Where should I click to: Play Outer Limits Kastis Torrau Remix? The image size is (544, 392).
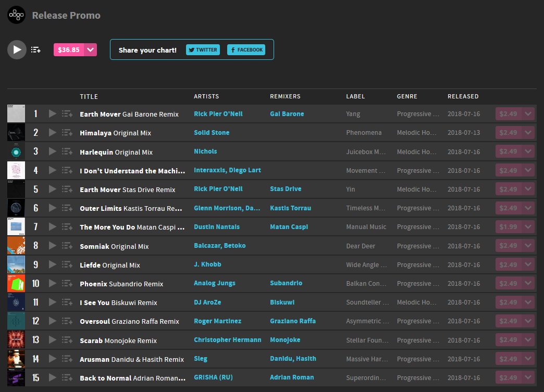(x=53, y=208)
